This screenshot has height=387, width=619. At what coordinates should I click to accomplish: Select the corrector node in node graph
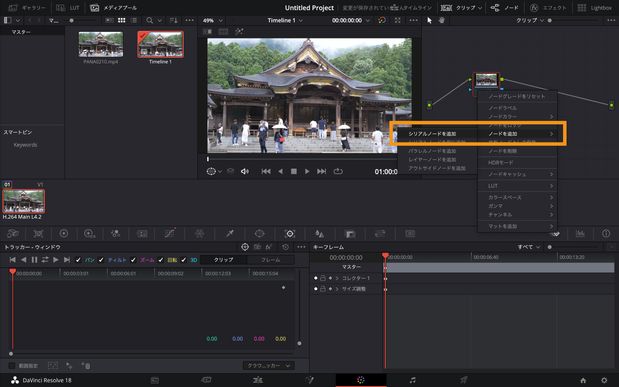(x=486, y=80)
